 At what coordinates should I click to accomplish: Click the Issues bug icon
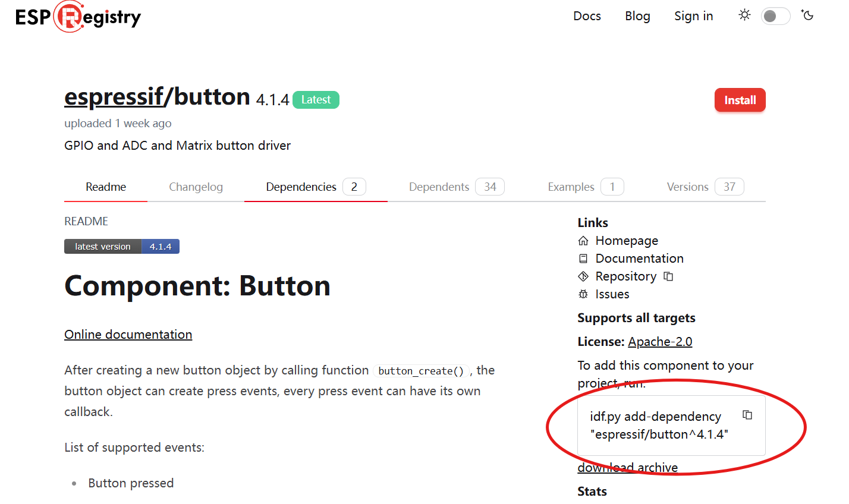pyautogui.click(x=583, y=294)
